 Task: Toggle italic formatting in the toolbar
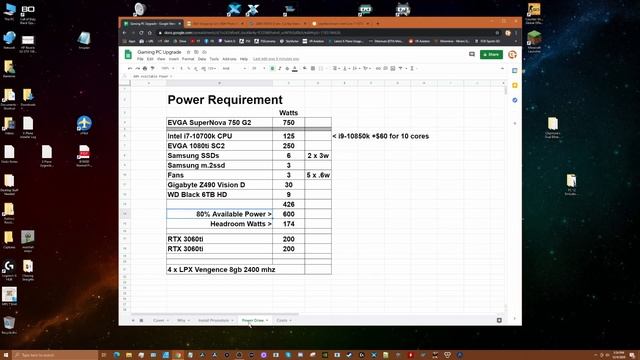(280, 68)
